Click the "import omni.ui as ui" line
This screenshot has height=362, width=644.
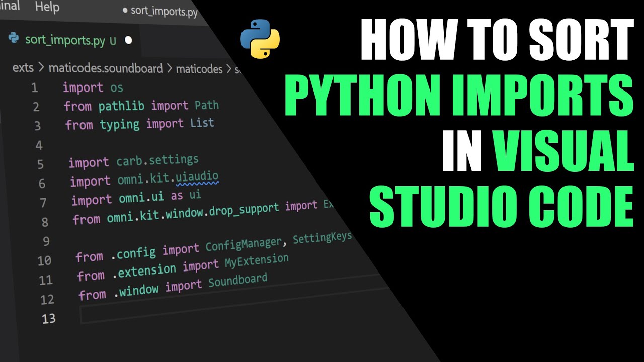136,198
